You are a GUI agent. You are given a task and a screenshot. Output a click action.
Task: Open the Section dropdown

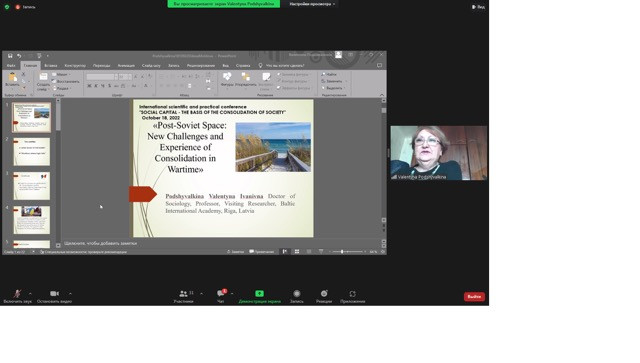tap(62, 88)
